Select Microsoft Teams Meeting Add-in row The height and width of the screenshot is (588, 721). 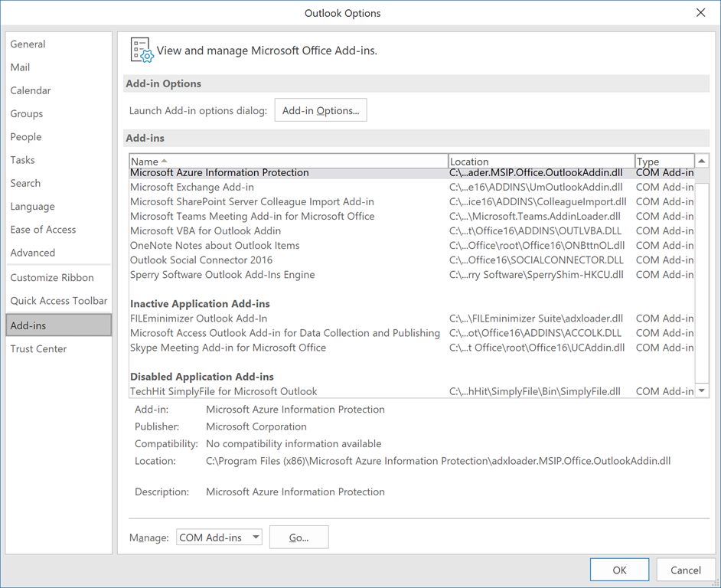[253, 217]
